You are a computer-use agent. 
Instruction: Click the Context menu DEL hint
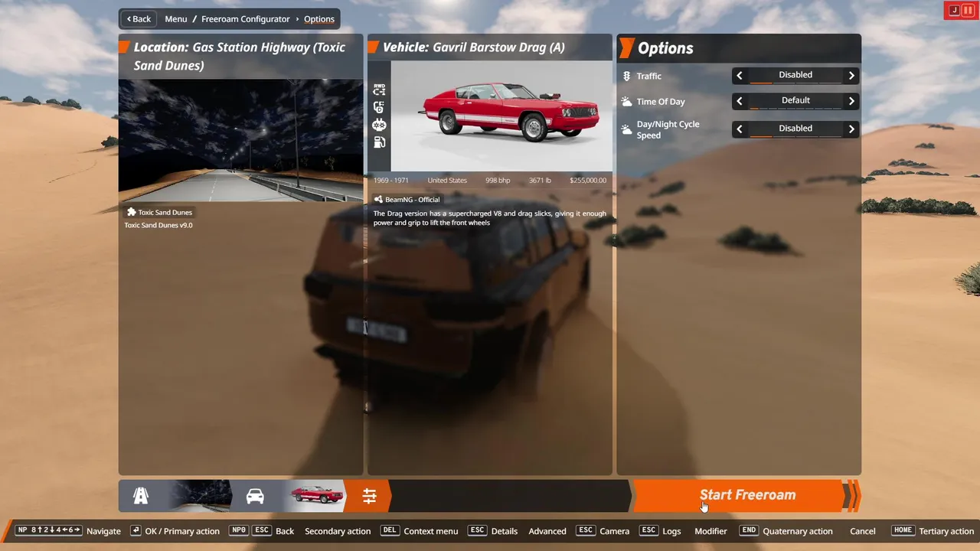coord(420,530)
